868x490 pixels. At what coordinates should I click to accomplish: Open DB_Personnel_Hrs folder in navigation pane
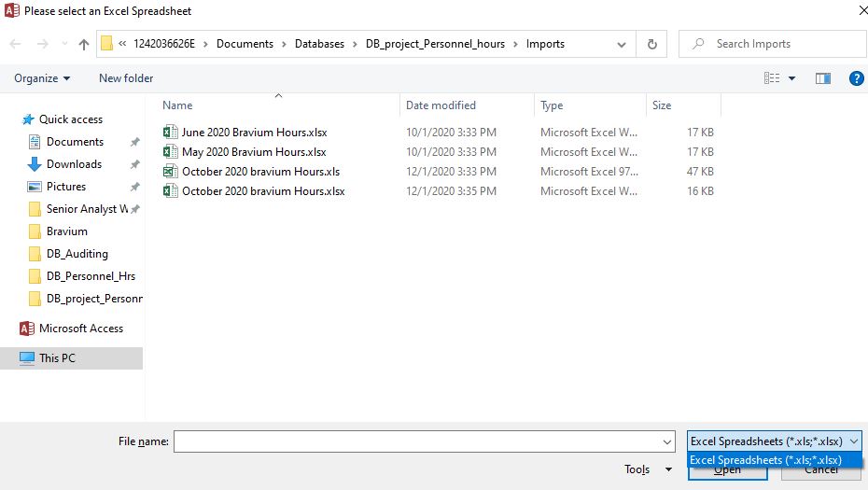coord(91,275)
